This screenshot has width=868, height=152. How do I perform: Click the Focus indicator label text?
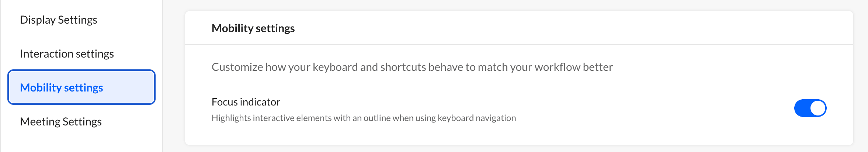click(x=246, y=102)
